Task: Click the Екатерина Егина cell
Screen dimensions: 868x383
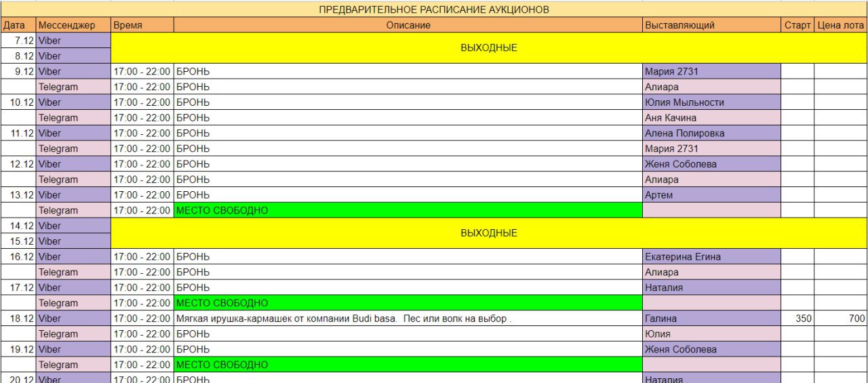Action: 712,257
